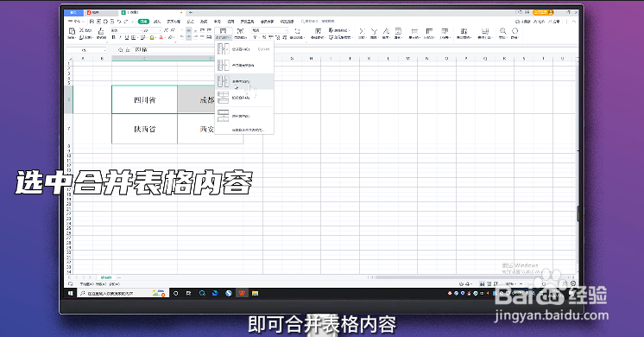Select the cell containing 陕西省
Viewport: 644px width, 337px height.
(x=144, y=129)
